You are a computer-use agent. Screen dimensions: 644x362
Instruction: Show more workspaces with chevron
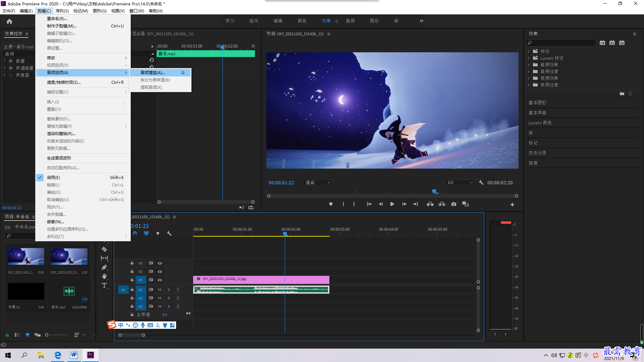tap(422, 21)
